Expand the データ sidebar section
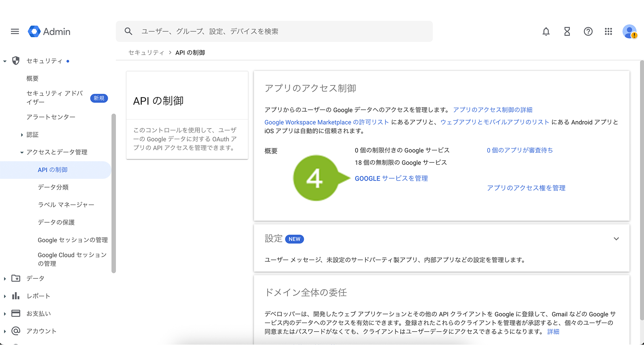644x362 pixels. coord(5,278)
